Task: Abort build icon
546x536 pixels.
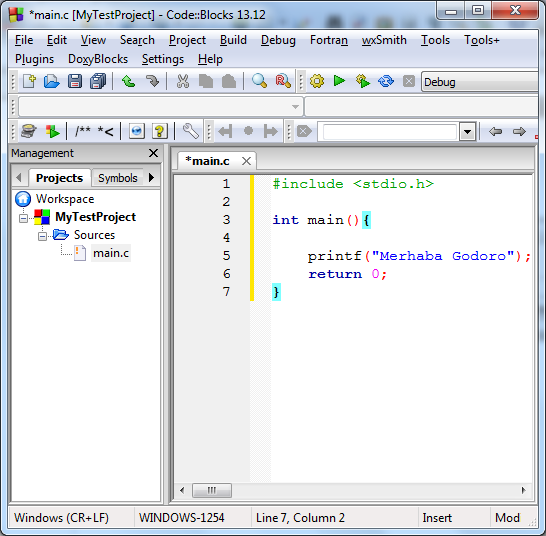Action: tap(409, 81)
